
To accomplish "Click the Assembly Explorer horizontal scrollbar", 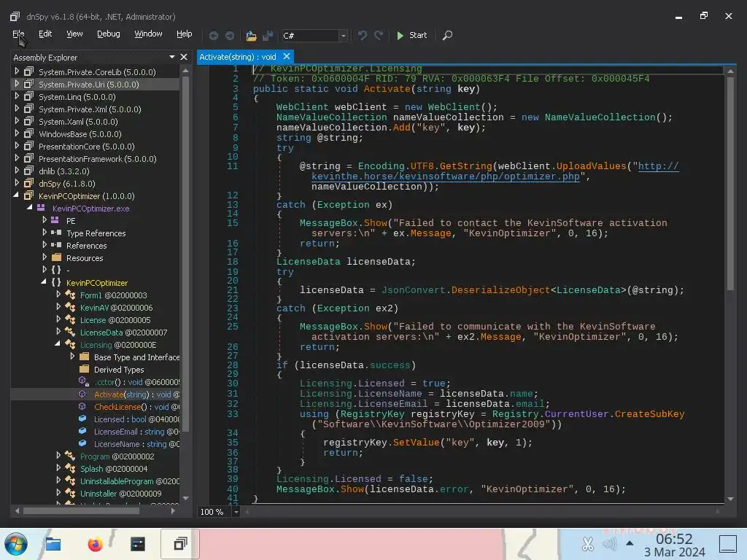I will coord(81,511).
